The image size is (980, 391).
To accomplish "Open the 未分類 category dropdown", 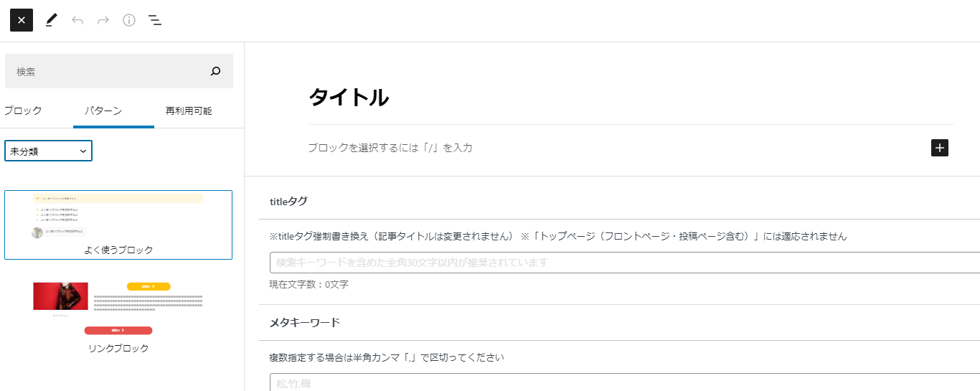I will click(49, 151).
